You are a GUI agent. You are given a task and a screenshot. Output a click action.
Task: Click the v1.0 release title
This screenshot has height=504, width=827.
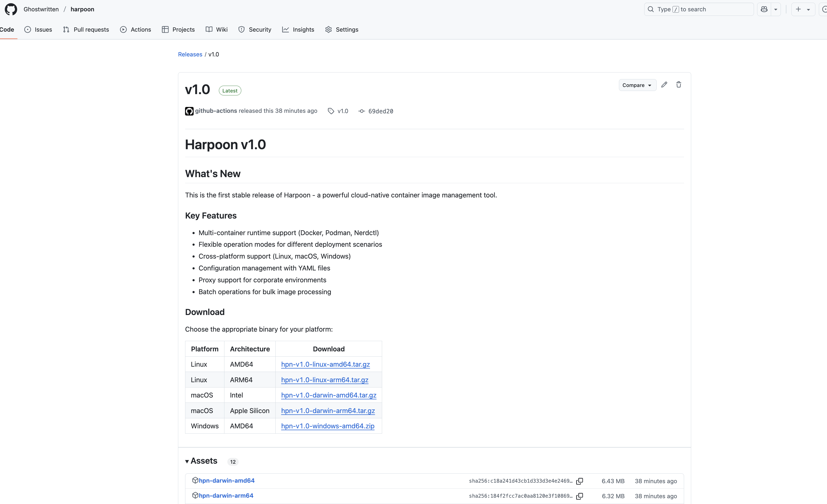point(197,90)
